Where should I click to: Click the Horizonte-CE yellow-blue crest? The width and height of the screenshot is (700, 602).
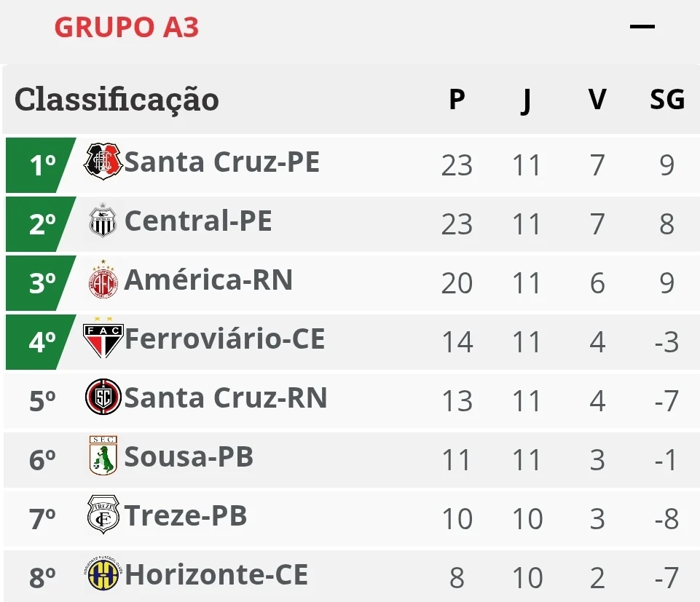coord(103,574)
